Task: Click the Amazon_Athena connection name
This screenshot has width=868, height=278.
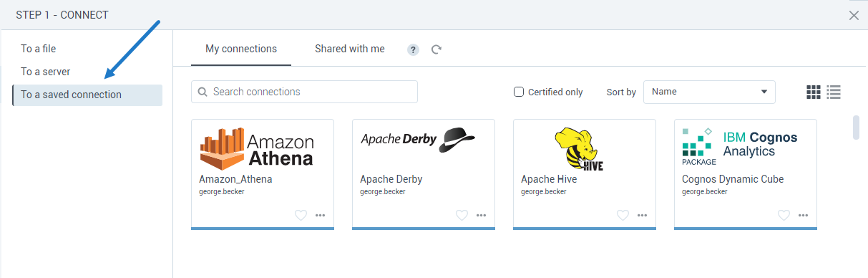Action: [x=235, y=179]
